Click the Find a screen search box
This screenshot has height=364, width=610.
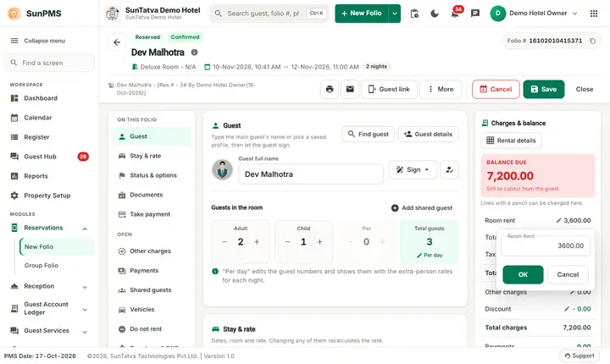[x=49, y=63]
